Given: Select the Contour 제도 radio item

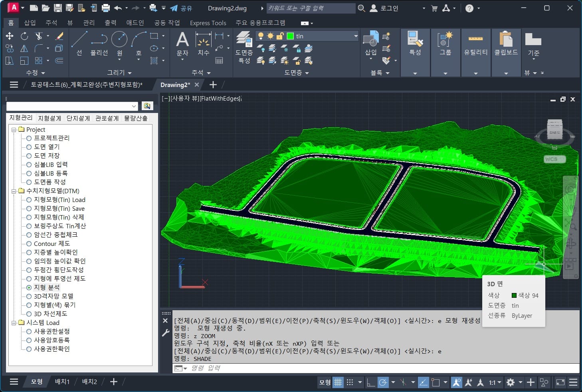Looking at the screenshot, I should point(48,244).
